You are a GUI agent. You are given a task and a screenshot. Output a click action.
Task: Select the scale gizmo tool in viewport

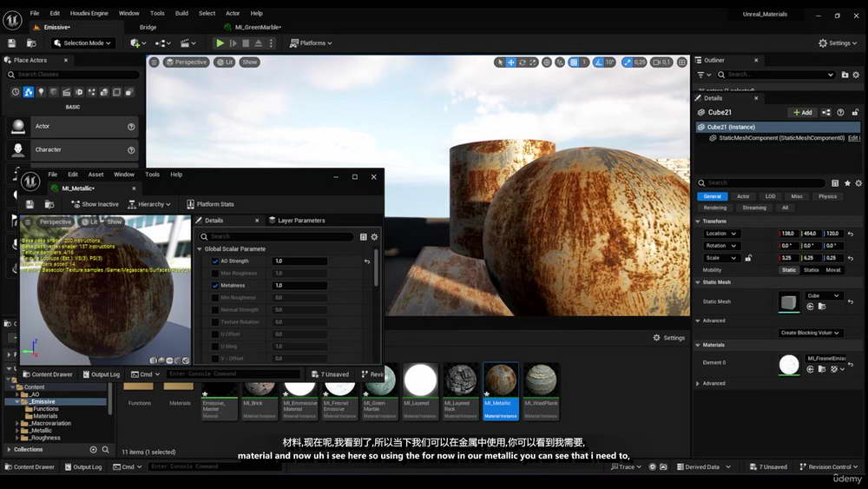point(533,62)
